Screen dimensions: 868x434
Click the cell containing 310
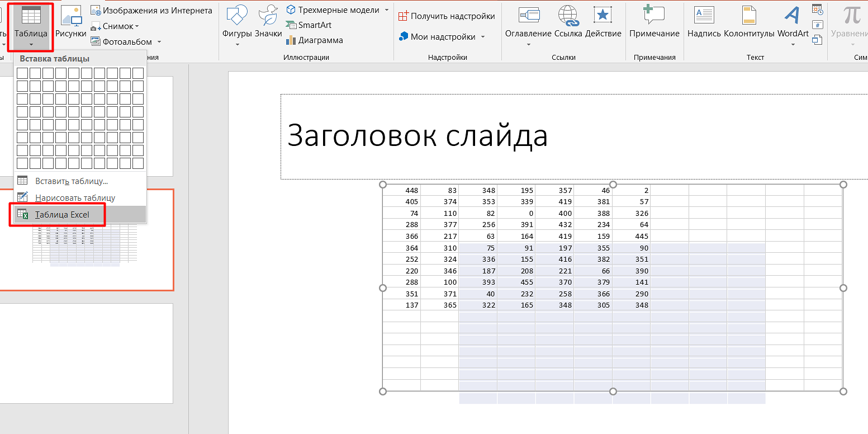coord(440,248)
